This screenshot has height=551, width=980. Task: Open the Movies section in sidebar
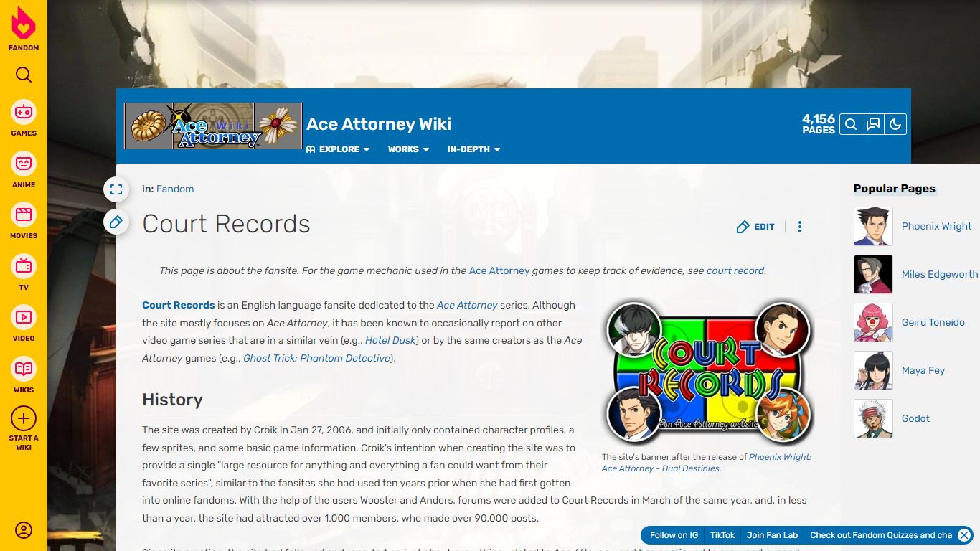24,221
